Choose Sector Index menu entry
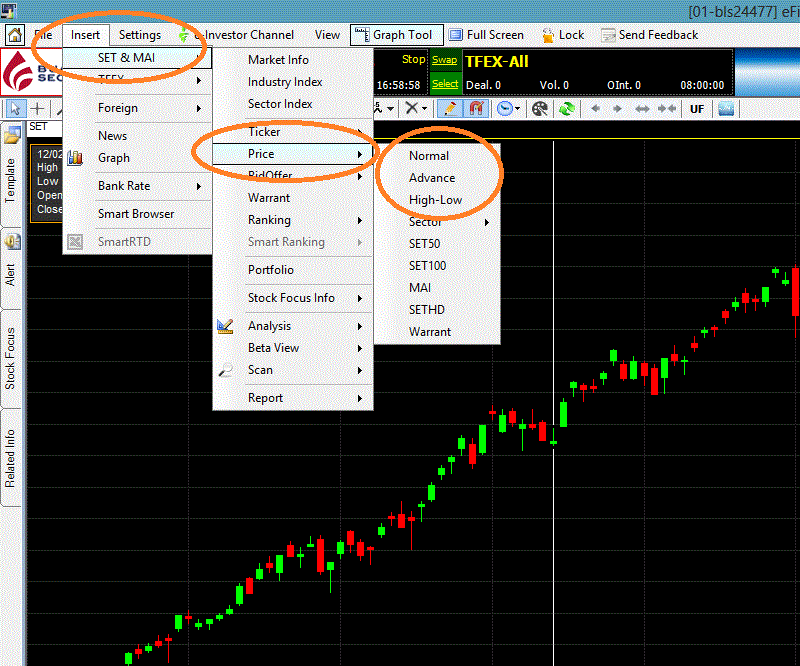This screenshot has width=800, height=666. point(280,104)
